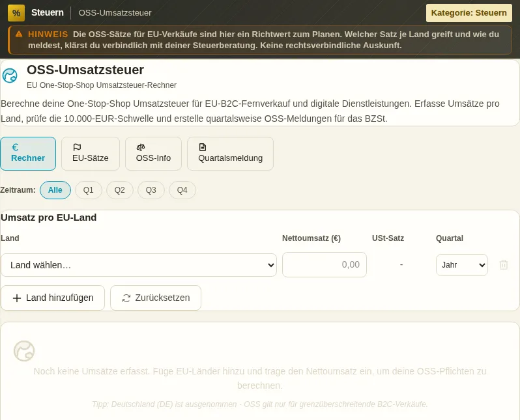The height and width of the screenshot is (420, 520).
Task: Filter period to Q2
Action: coord(120,190)
